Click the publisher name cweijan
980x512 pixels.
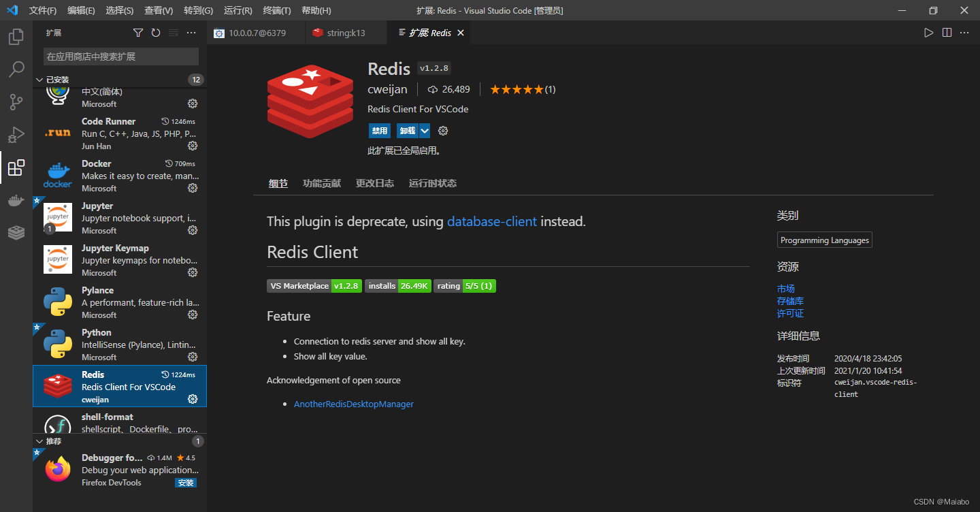(387, 89)
